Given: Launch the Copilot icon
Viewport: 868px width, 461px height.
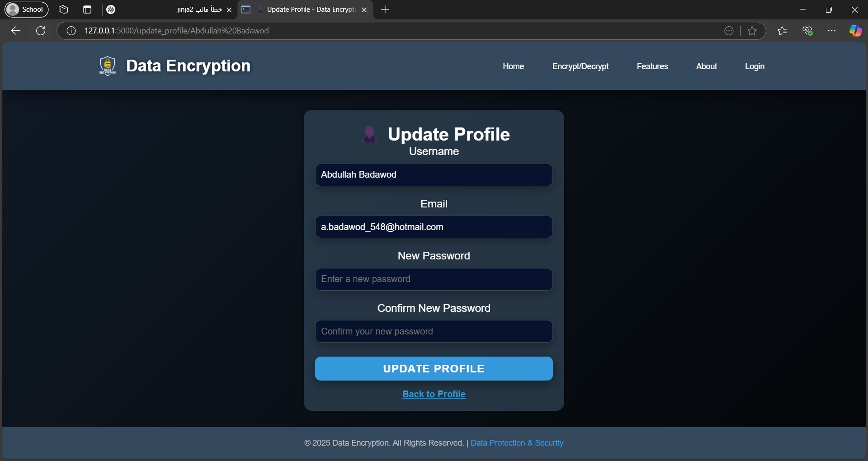Looking at the screenshot, I should coord(855,31).
